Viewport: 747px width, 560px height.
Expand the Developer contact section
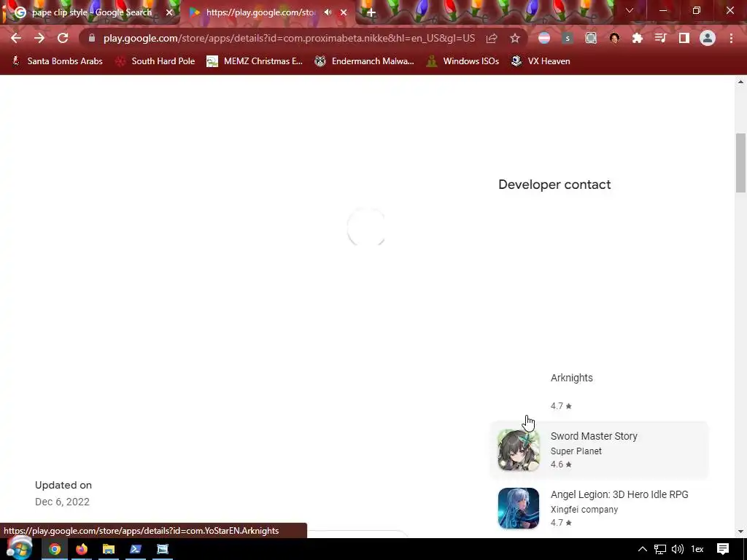tap(554, 184)
